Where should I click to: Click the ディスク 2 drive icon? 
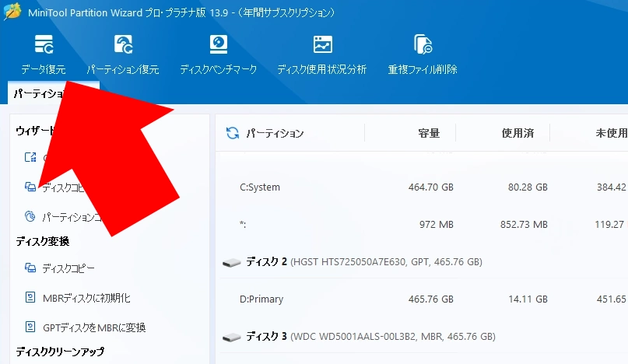click(x=231, y=263)
